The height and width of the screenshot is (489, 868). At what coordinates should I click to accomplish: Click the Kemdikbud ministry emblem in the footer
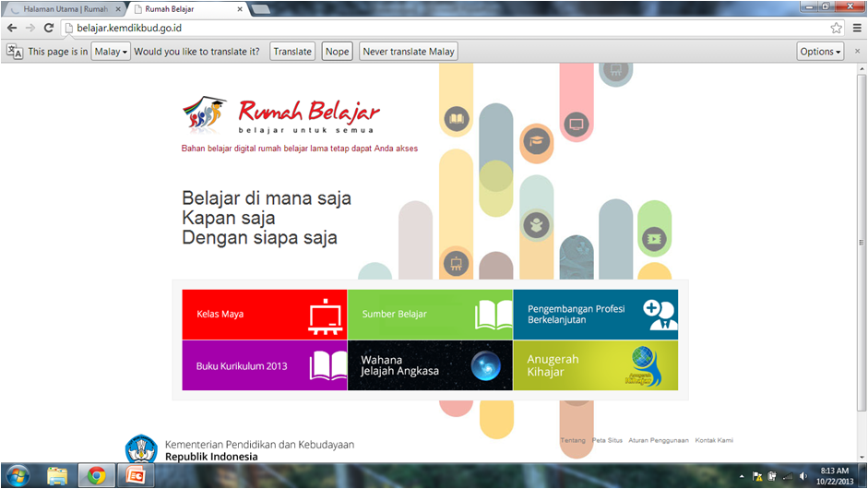(x=141, y=449)
